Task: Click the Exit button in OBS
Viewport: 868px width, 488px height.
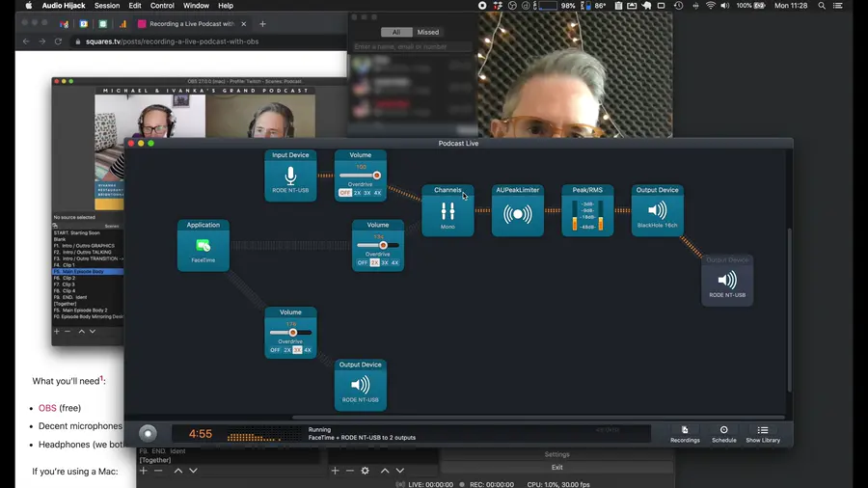Action: click(556, 467)
